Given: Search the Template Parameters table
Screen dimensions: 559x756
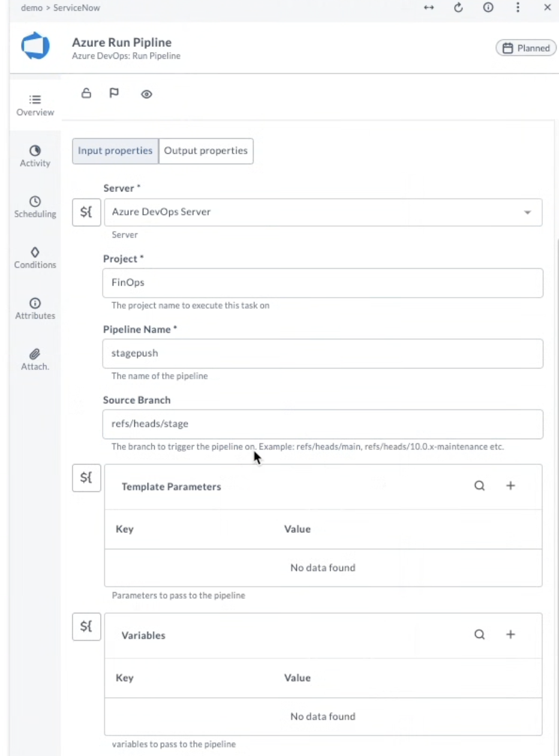Looking at the screenshot, I should pos(480,486).
